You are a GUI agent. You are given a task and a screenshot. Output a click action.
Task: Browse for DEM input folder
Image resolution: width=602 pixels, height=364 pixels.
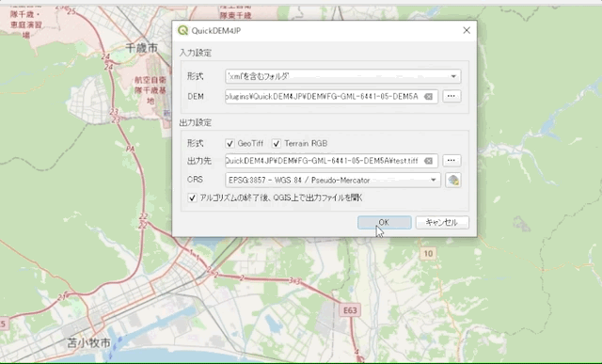point(451,96)
